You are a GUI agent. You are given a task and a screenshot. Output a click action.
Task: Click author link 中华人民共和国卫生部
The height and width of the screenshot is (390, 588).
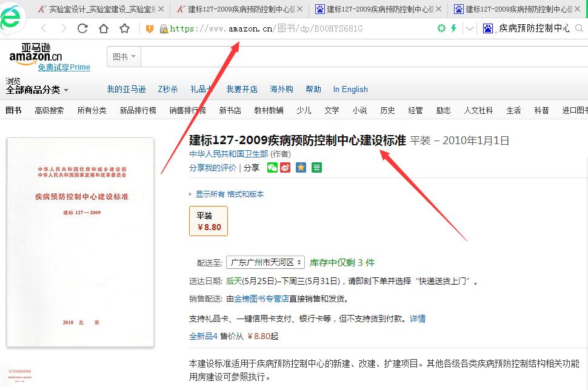click(229, 154)
